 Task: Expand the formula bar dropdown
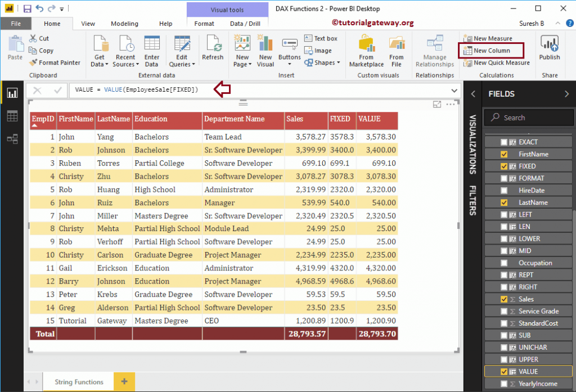point(454,90)
